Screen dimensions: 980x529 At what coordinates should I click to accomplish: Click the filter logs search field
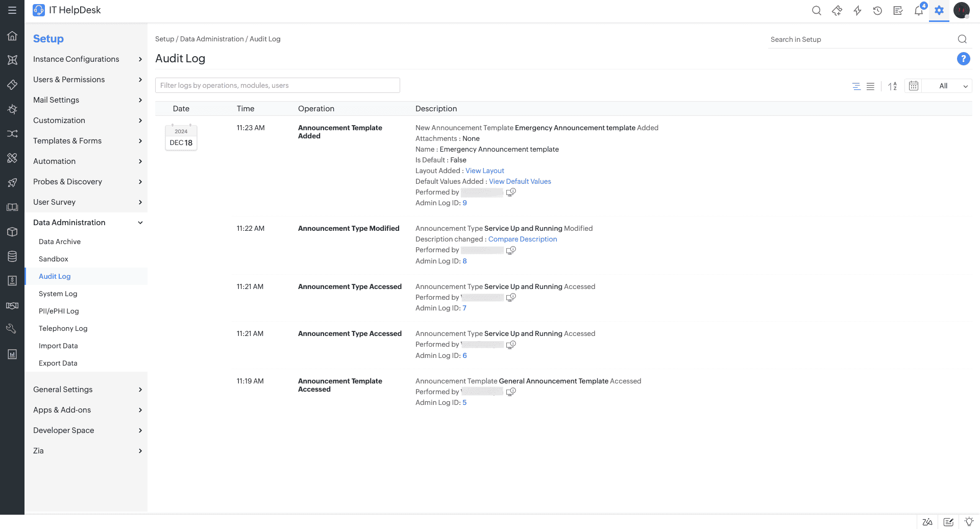click(x=277, y=85)
